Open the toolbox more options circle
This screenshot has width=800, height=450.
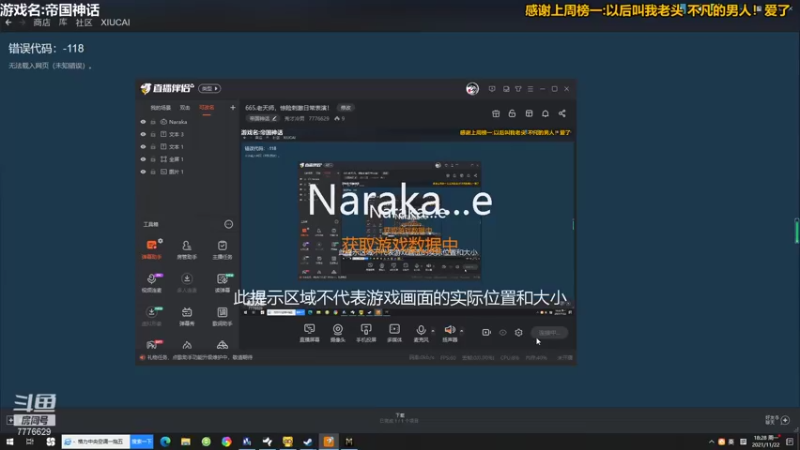[x=229, y=224]
